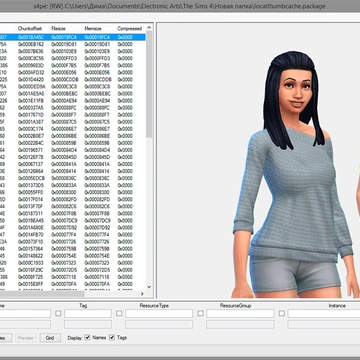Select the row with filesize 0x000077F4
360x360 pixels.
(x=73, y=235)
